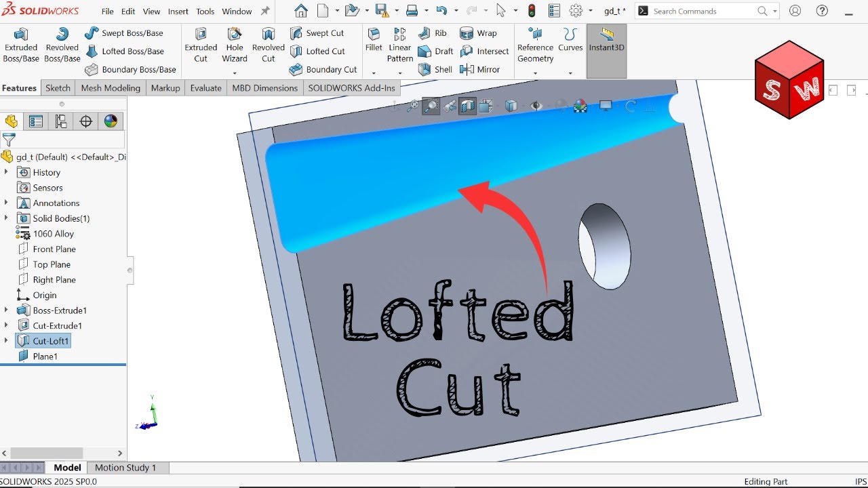Expand the Boss-Extrude1 feature
This screenshot has width=868, height=488.
click(6, 310)
